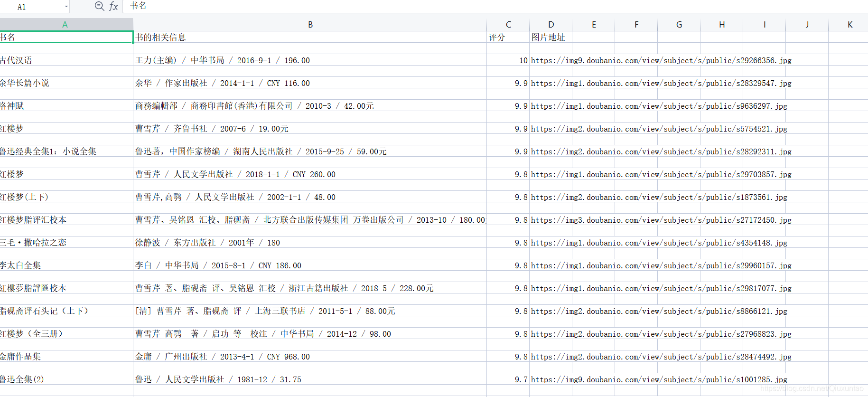868x397 pixels.
Task: Select info cell 徐静波 / 东方出版社
Action: coord(310,242)
